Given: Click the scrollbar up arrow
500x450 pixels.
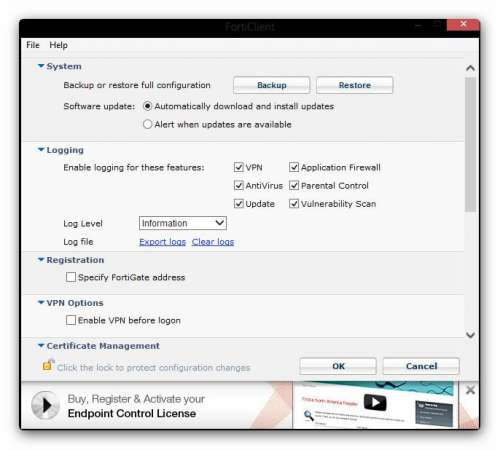Looking at the screenshot, I should tap(470, 68).
